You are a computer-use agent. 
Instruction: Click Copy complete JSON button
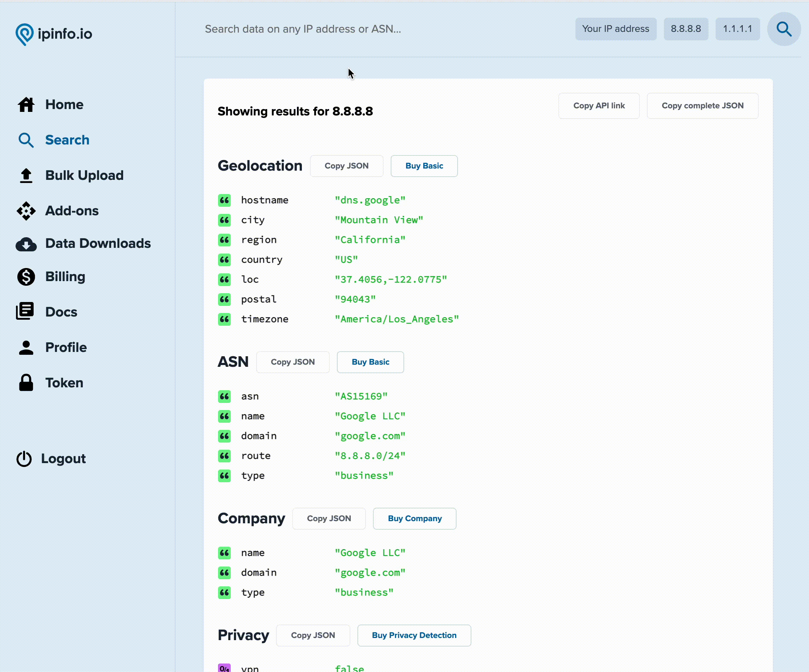[x=702, y=106]
